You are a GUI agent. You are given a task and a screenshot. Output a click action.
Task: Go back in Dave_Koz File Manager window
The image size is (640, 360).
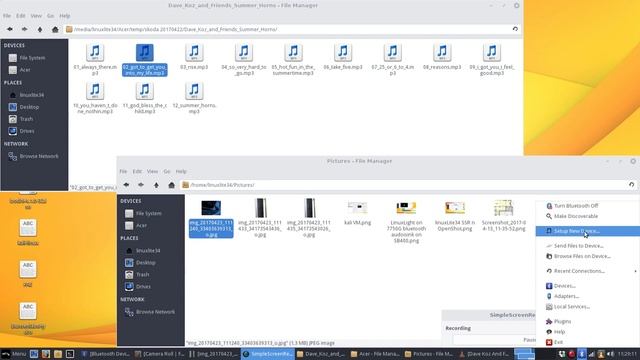point(10,29)
